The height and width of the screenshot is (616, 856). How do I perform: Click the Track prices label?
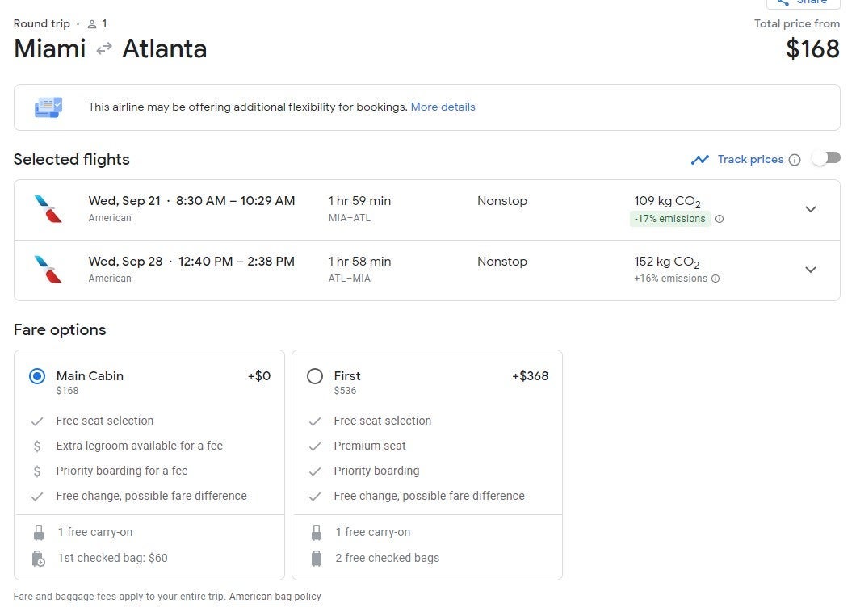[x=750, y=160]
